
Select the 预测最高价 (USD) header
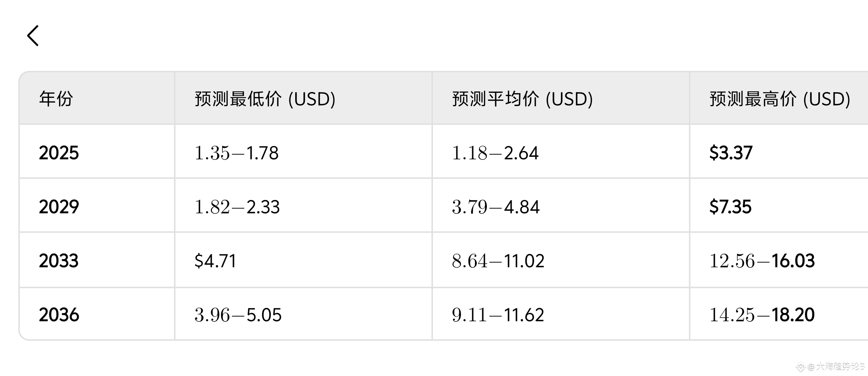click(x=780, y=99)
